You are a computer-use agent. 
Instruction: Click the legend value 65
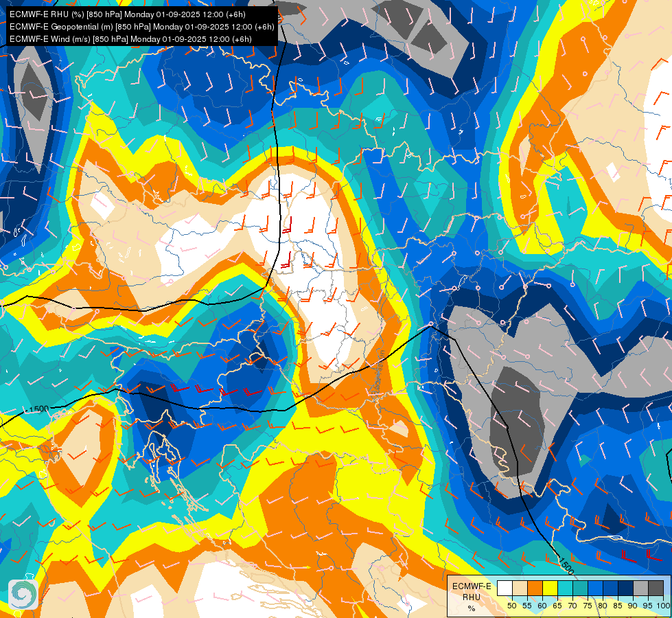(x=557, y=606)
